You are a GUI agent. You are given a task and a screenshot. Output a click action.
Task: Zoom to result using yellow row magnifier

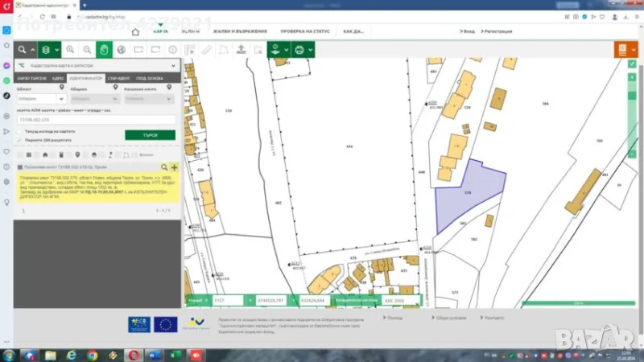164,167
